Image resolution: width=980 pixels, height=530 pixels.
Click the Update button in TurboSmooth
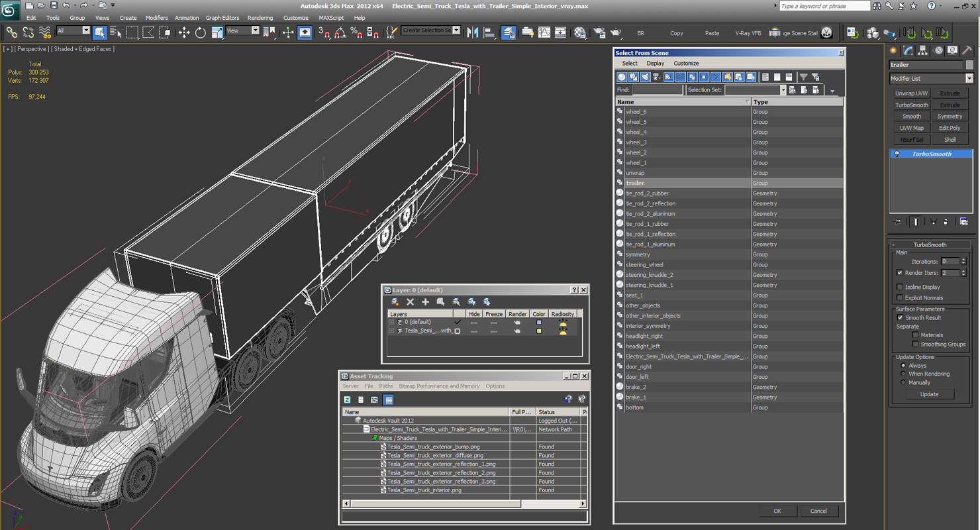[929, 394]
